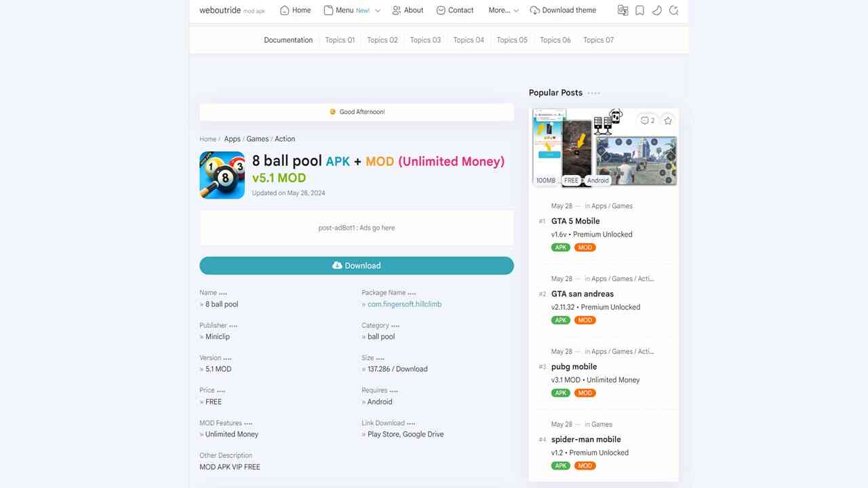Click MOD tag under spider-man mobile
The width and height of the screenshot is (868, 488).
tap(585, 466)
